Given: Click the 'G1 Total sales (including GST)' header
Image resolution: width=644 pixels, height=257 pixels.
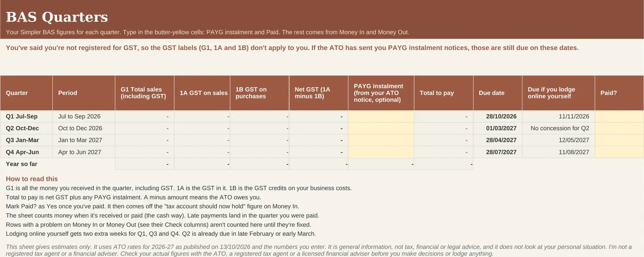Looking at the screenshot, I should 144,93.
